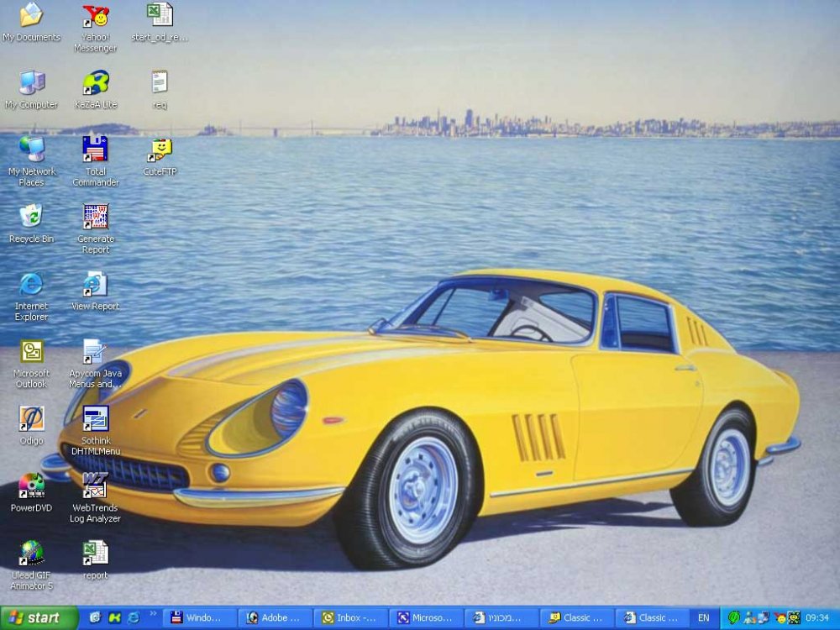The width and height of the screenshot is (840, 630).
Task: Switch to the Inbox Outlook taskbar button
Action: coord(351,617)
